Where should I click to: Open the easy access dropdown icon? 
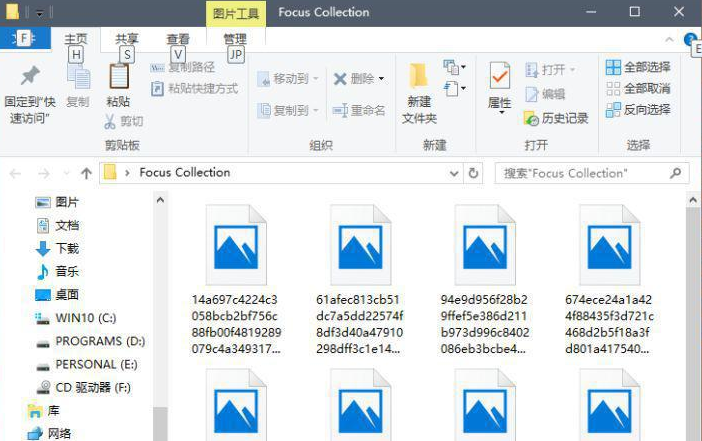point(454,88)
